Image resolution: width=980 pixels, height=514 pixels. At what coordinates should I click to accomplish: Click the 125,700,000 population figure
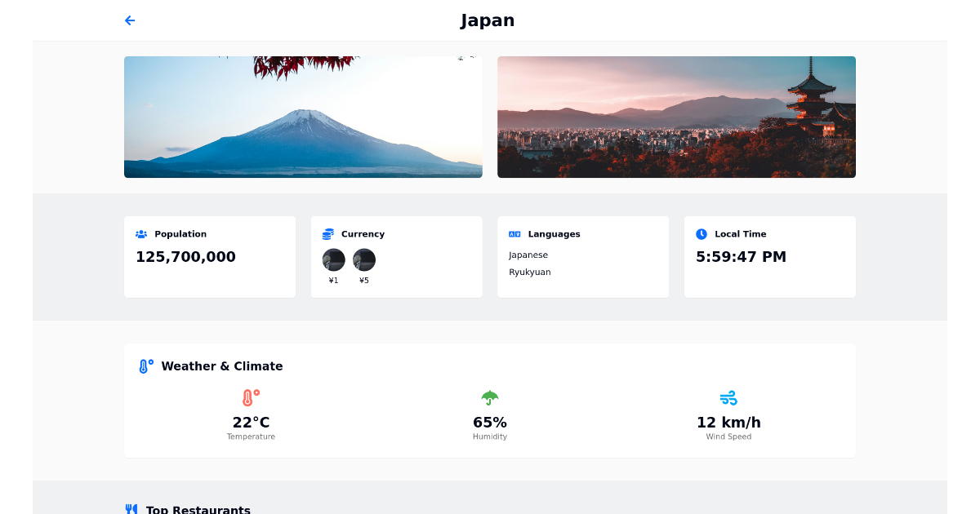coord(185,256)
